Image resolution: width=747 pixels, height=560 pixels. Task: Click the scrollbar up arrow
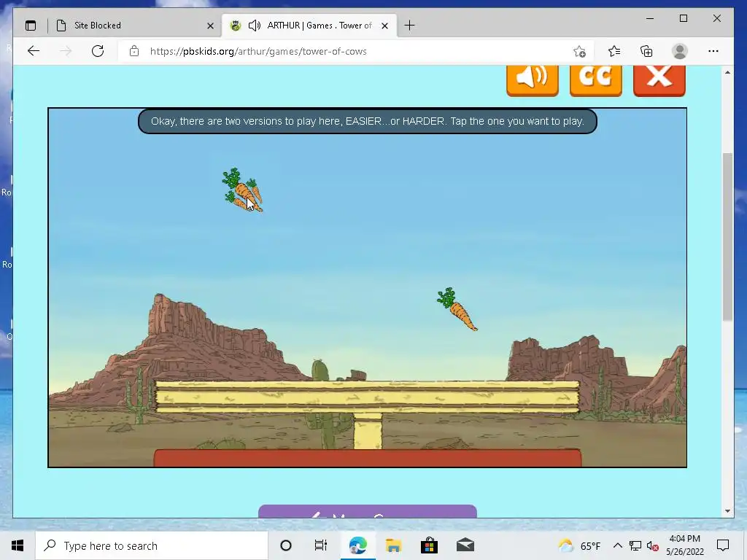[x=727, y=72]
